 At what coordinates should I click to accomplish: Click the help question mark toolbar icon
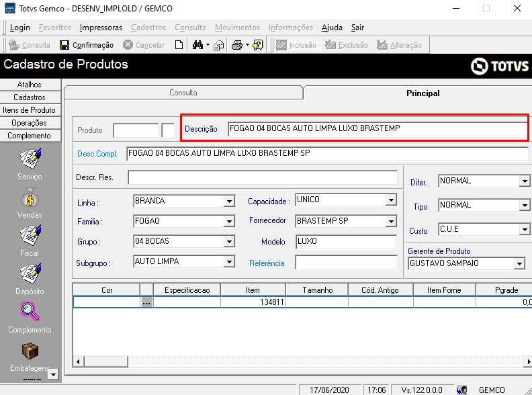[x=258, y=45]
